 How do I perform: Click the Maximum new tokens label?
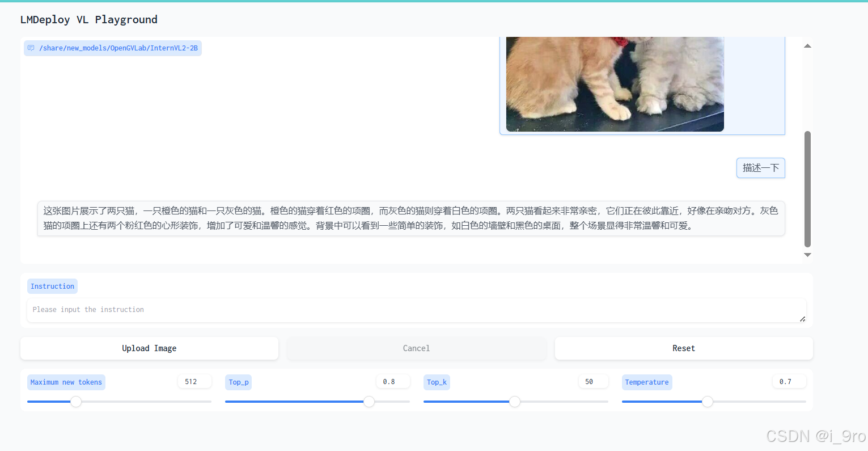(x=66, y=382)
